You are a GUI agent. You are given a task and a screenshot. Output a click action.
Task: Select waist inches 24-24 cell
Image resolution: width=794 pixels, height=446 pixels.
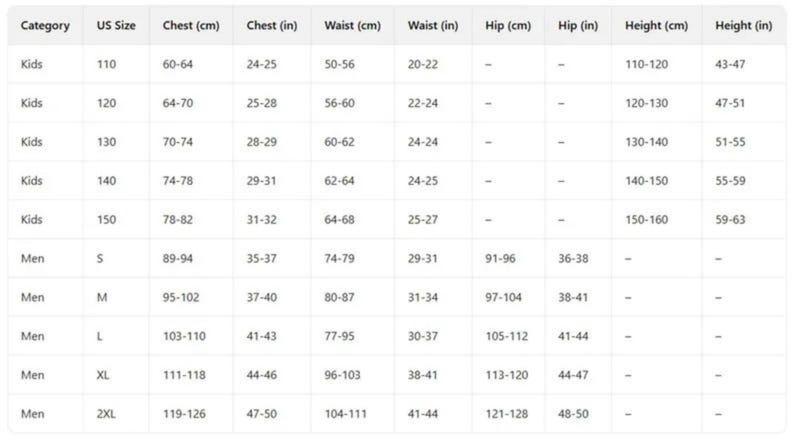(x=422, y=142)
